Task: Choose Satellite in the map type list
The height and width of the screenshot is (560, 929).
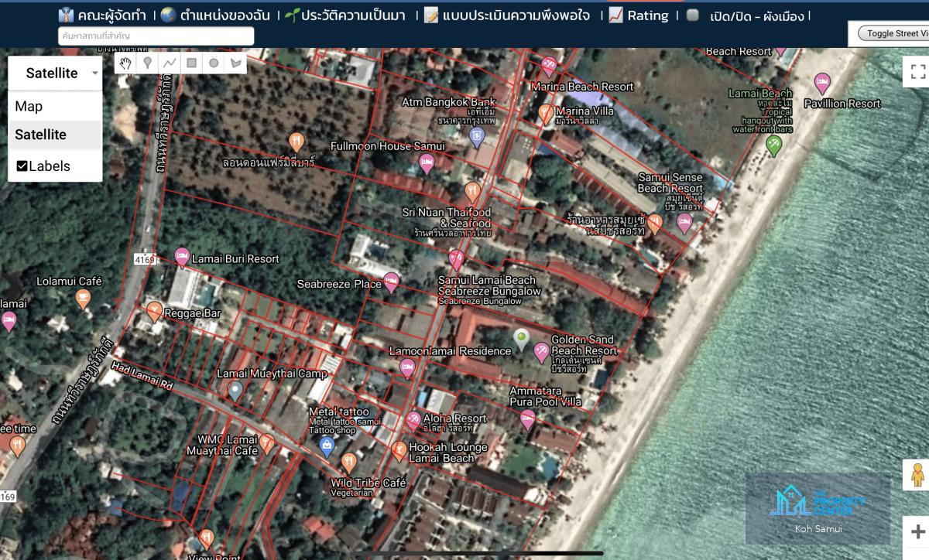Action: click(41, 135)
